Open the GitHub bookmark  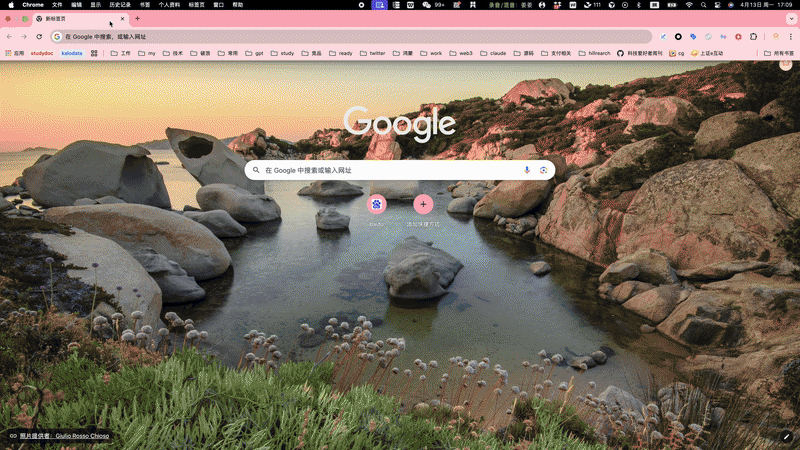pos(640,53)
